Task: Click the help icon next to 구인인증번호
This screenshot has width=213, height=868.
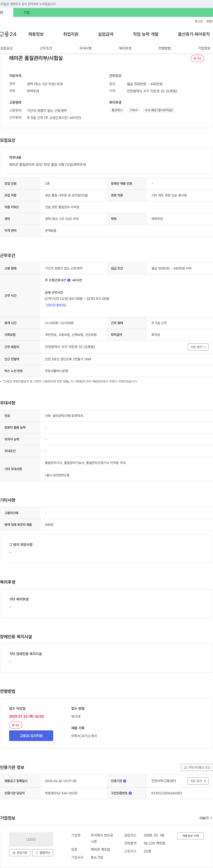Action: [130, 793]
